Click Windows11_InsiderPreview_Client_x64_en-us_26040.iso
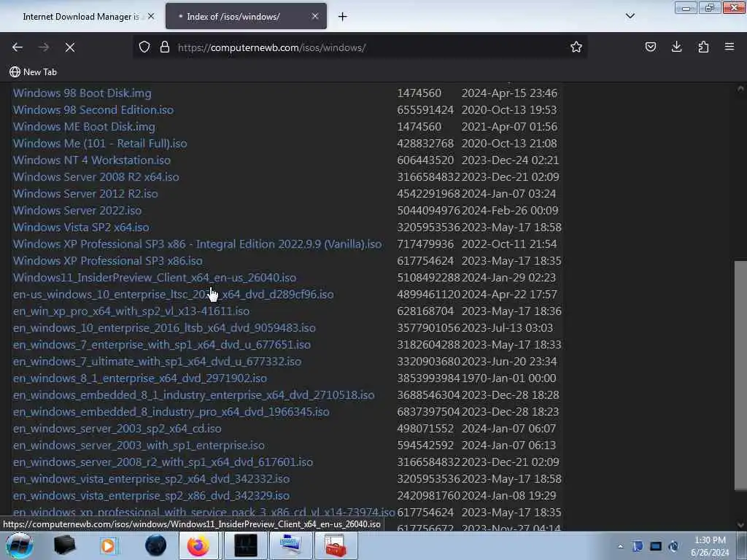 155,277
